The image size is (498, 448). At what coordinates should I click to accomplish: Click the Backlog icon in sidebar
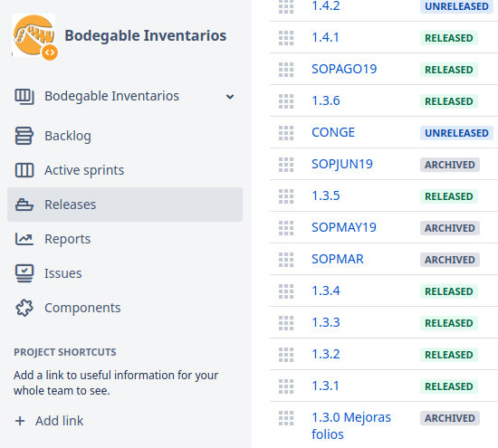pyautogui.click(x=24, y=136)
